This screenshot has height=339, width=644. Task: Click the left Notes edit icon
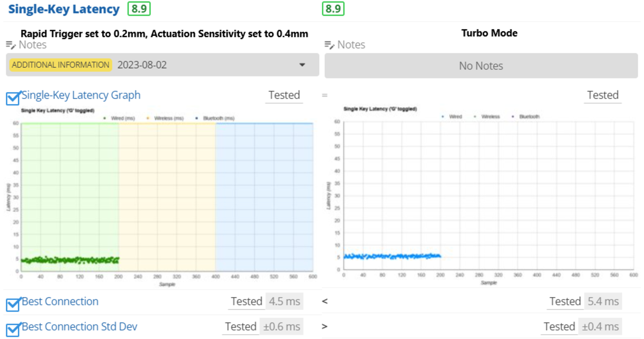coord(11,45)
